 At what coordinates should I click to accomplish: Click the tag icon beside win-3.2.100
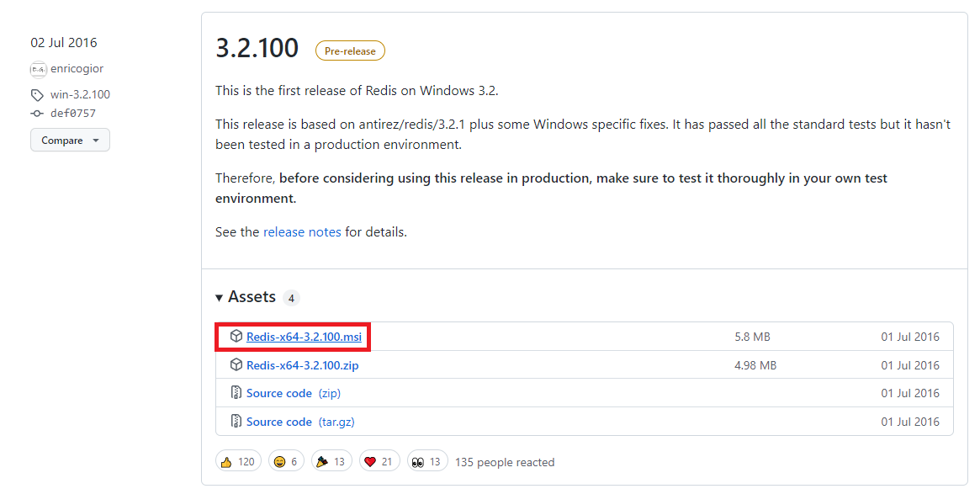tap(37, 95)
